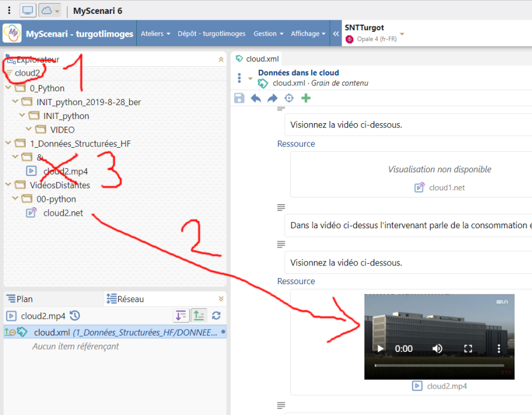Enter fullscreen on the video player

click(468, 348)
